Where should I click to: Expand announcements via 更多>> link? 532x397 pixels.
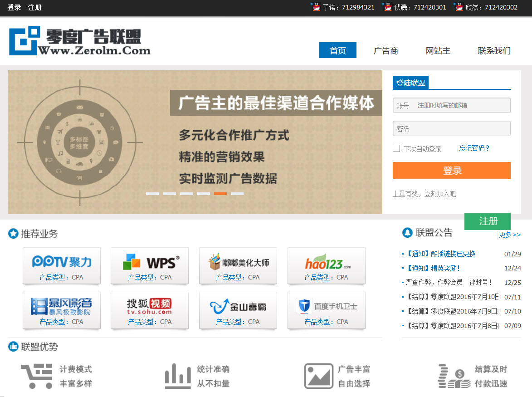[510, 235]
